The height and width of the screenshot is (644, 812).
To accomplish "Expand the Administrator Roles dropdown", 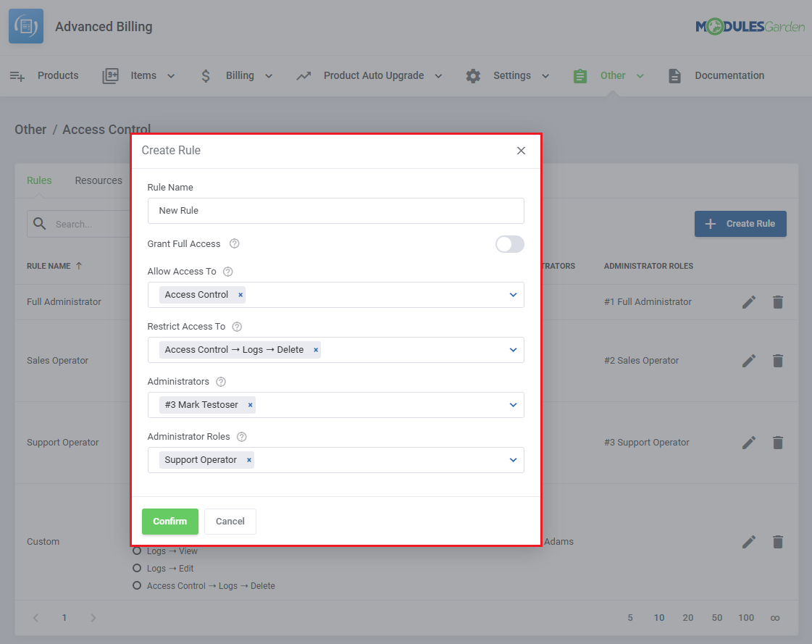I will pyautogui.click(x=513, y=460).
